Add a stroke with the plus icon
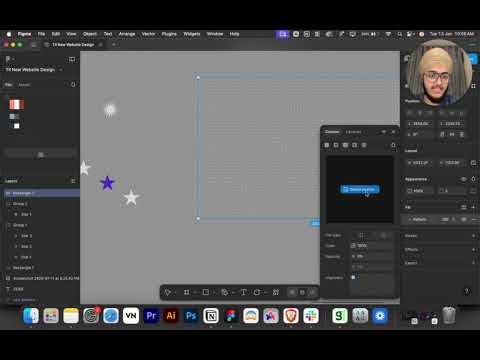This screenshot has height=360, width=480. (x=473, y=236)
